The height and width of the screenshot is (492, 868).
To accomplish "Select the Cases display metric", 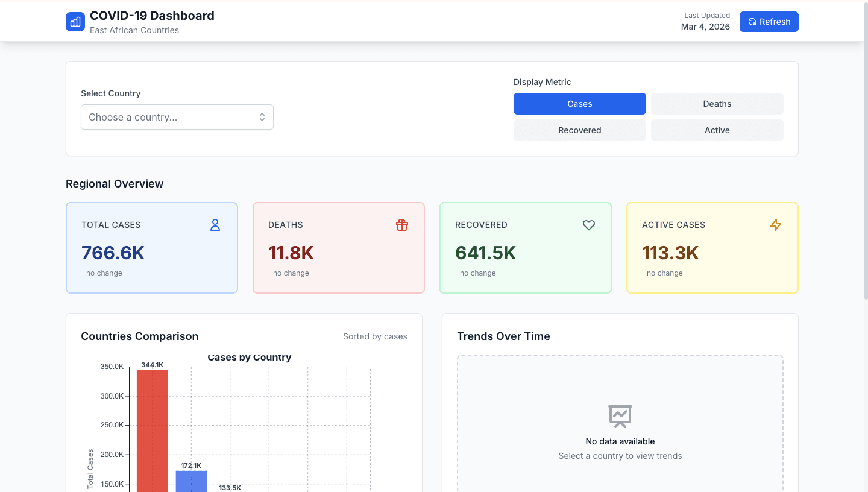I will [x=579, y=104].
